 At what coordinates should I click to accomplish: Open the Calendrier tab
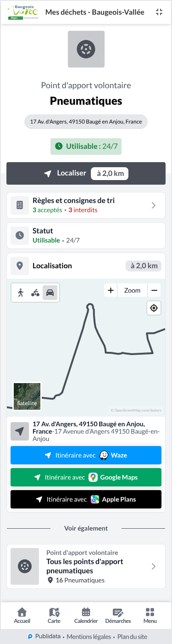86,616
